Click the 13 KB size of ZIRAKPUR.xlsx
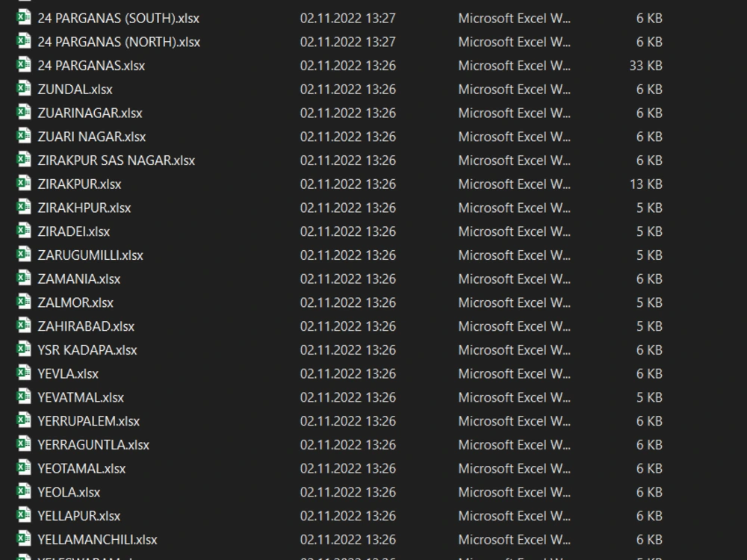Screen dimensions: 747x560 coord(645,184)
